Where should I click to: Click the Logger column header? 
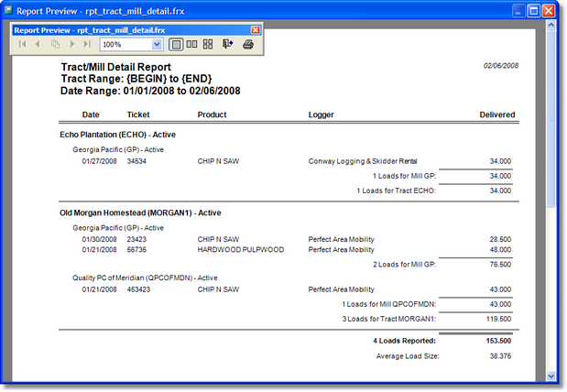pos(322,114)
